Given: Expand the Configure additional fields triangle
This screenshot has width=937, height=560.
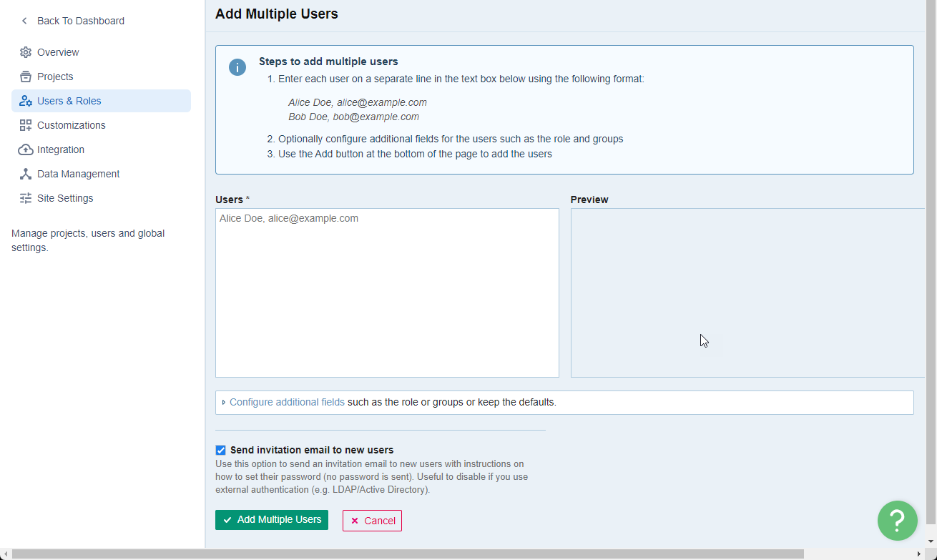Looking at the screenshot, I should pyautogui.click(x=223, y=403).
